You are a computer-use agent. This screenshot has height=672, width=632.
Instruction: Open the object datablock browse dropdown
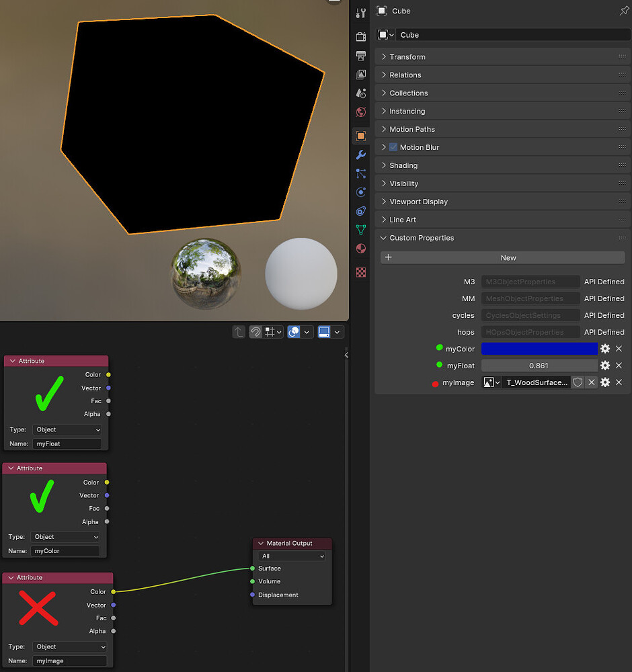click(385, 35)
